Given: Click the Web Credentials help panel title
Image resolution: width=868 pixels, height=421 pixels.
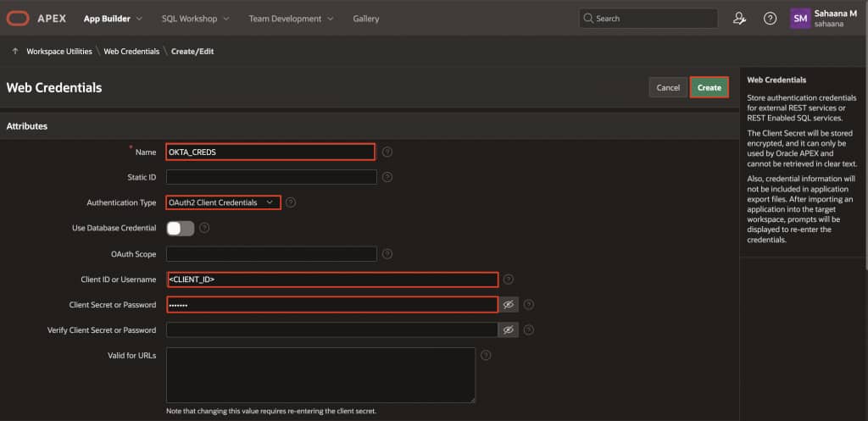Looking at the screenshot, I should pyautogui.click(x=776, y=80).
